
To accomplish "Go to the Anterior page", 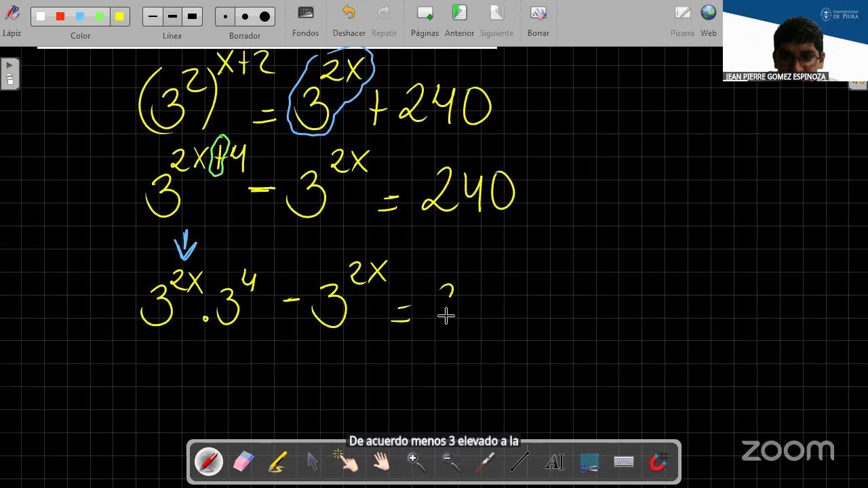I will pyautogui.click(x=459, y=20).
